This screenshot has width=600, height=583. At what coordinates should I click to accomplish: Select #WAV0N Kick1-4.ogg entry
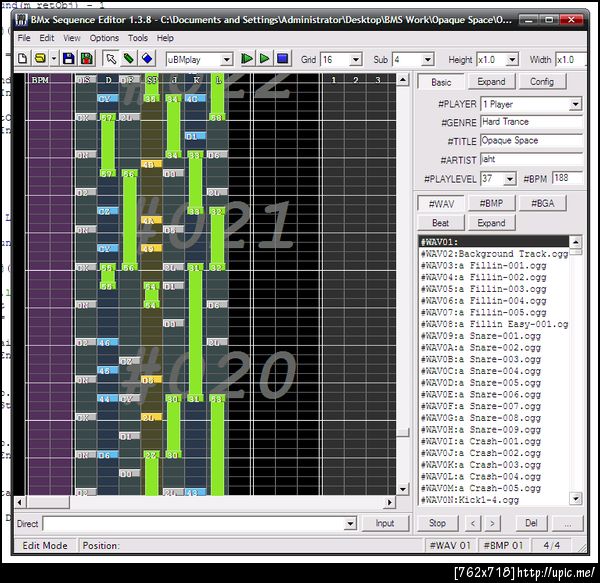point(494,500)
